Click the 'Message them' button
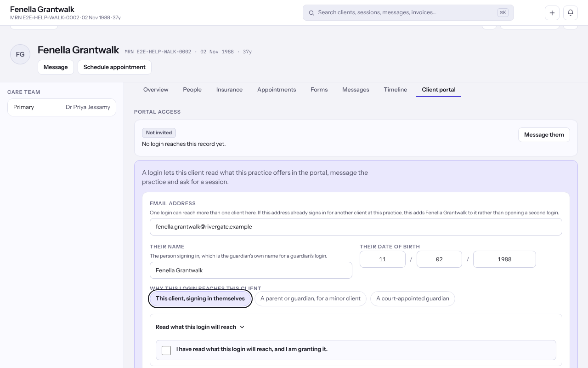This screenshot has width=588, height=368. point(544,135)
